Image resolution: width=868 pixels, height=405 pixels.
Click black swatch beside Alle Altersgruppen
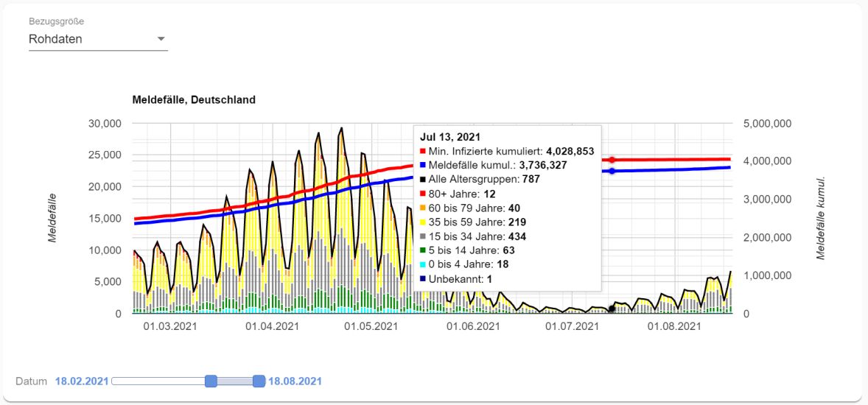[x=423, y=180]
